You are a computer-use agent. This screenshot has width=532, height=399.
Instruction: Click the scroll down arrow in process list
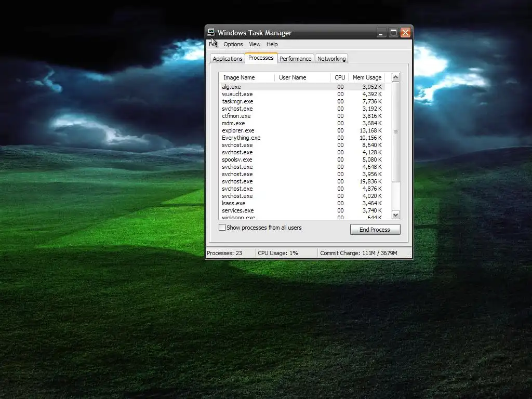point(395,215)
